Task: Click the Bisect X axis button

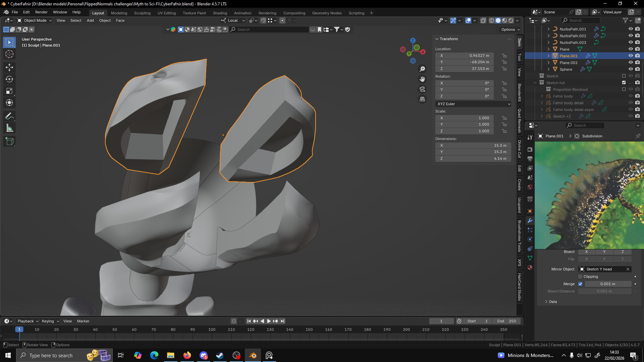Action: pos(586,252)
